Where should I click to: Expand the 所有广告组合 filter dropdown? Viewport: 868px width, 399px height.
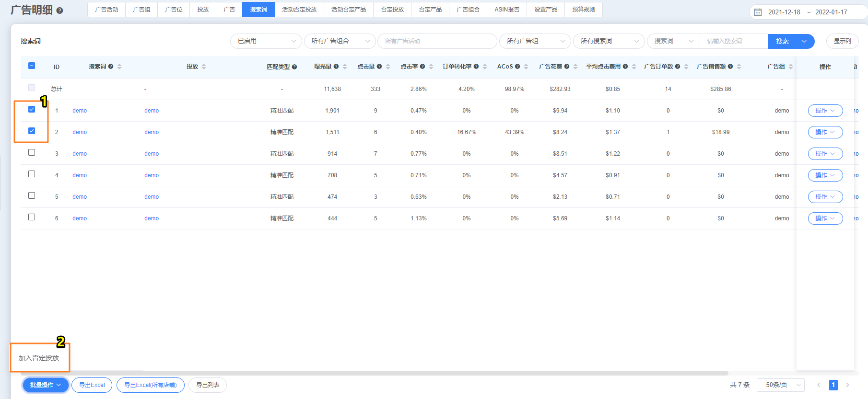pyautogui.click(x=340, y=41)
